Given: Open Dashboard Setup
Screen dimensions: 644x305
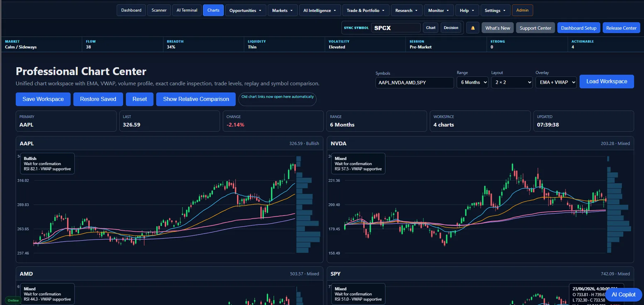Looking at the screenshot, I should [x=579, y=28].
